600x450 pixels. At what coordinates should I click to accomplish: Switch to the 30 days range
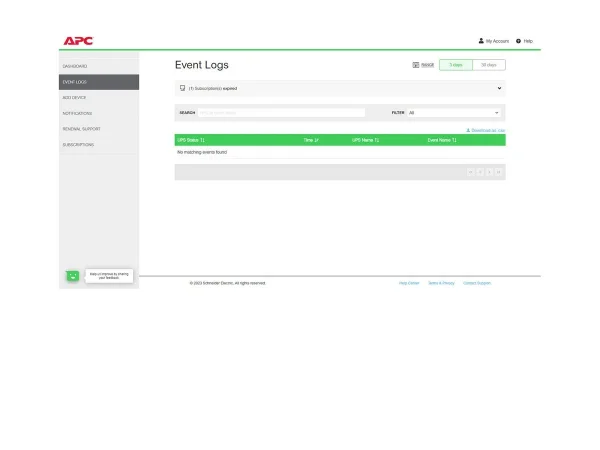tap(488, 65)
